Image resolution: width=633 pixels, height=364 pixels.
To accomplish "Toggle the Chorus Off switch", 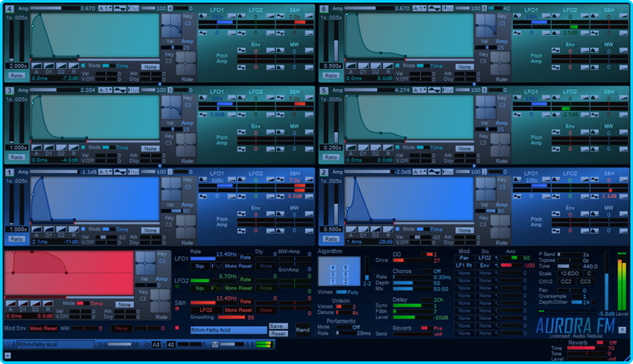I will tap(426, 271).
